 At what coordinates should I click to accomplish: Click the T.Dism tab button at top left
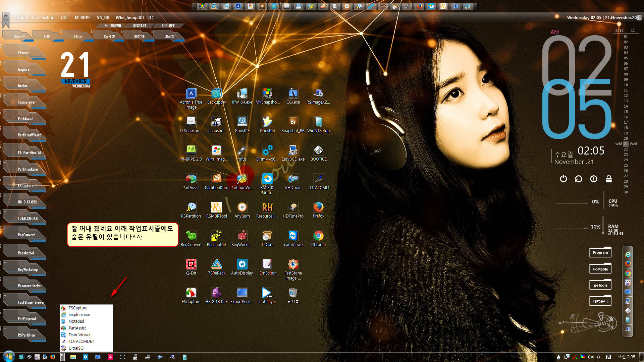point(78,36)
